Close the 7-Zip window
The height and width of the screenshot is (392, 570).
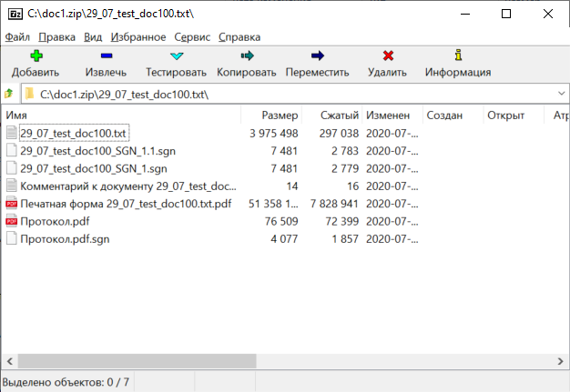[x=548, y=14]
